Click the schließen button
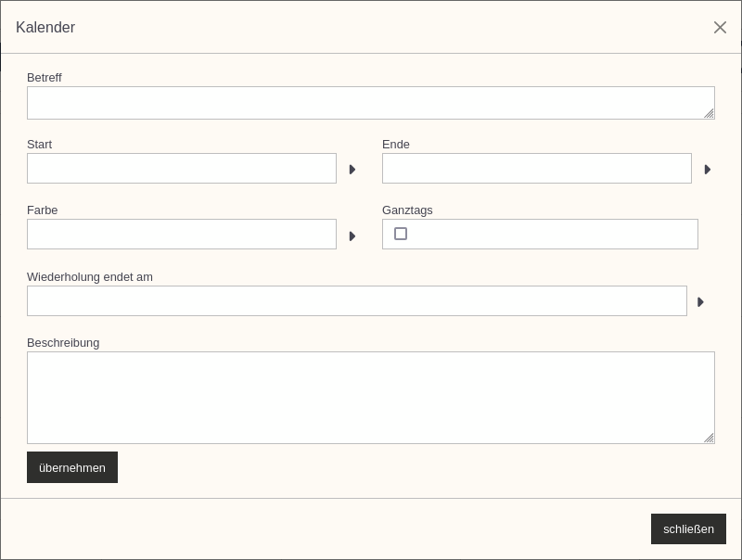Viewport: 742px width, 560px height. [688, 528]
